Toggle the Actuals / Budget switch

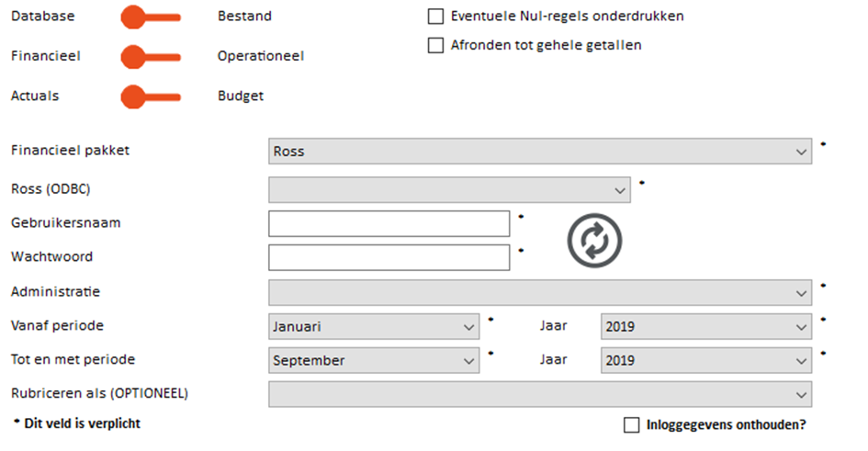click(x=151, y=96)
